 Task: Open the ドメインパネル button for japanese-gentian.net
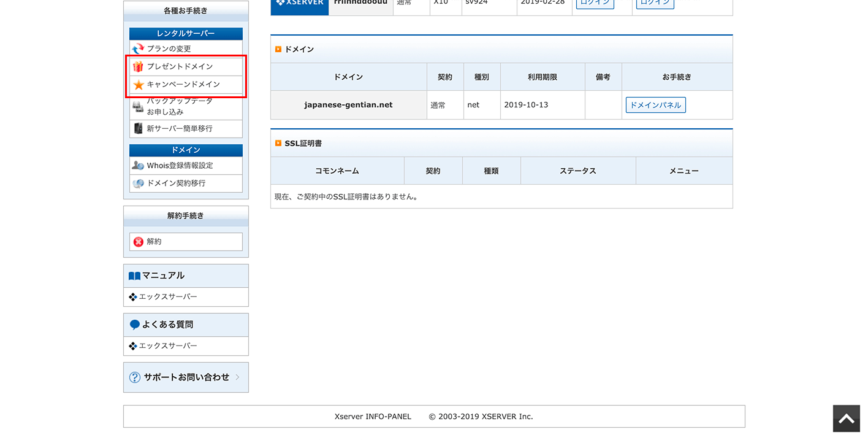[x=655, y=105]
